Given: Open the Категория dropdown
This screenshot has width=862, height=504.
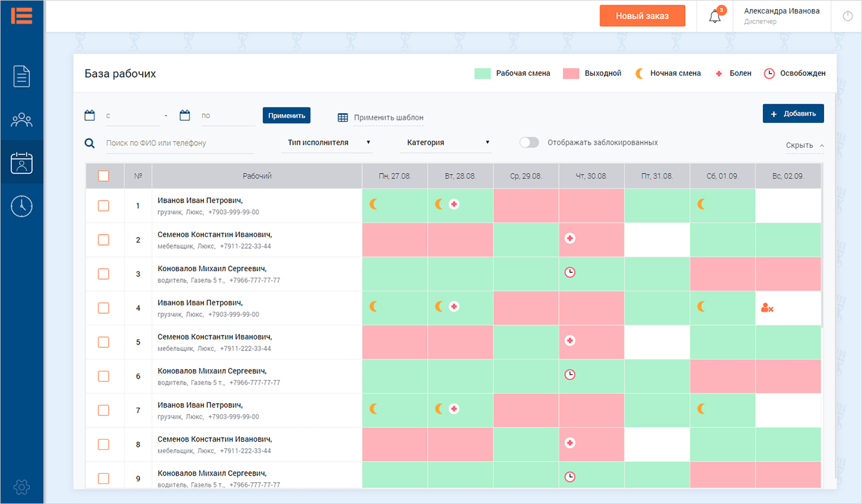Looking at the screenshot, I should pos(447,143).
